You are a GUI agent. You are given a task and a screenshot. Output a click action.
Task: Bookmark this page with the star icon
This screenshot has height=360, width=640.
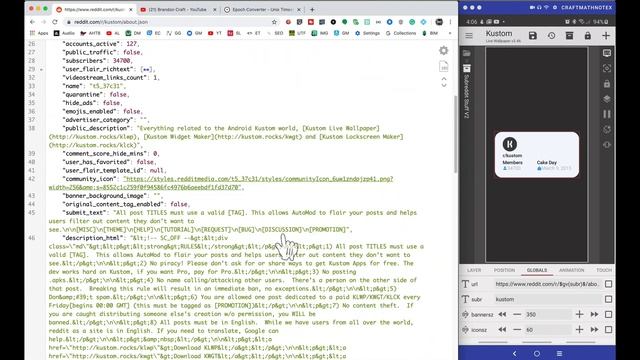(x=274, y=22)
